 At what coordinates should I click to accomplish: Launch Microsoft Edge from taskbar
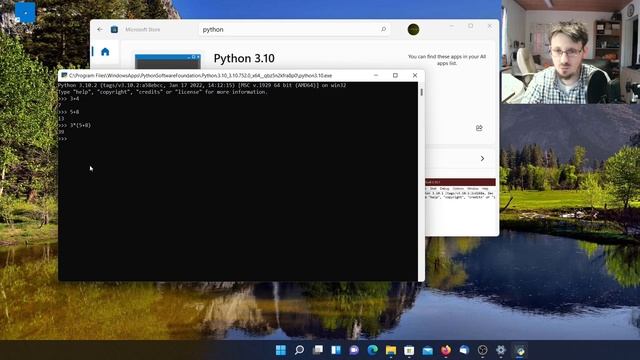coord(372,350)
